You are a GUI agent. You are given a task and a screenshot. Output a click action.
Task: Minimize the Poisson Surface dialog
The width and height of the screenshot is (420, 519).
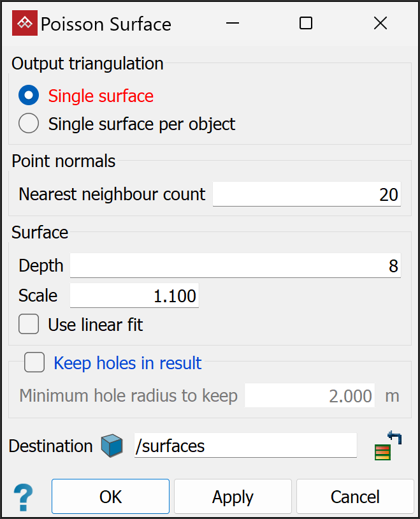(x=231, y=24)
